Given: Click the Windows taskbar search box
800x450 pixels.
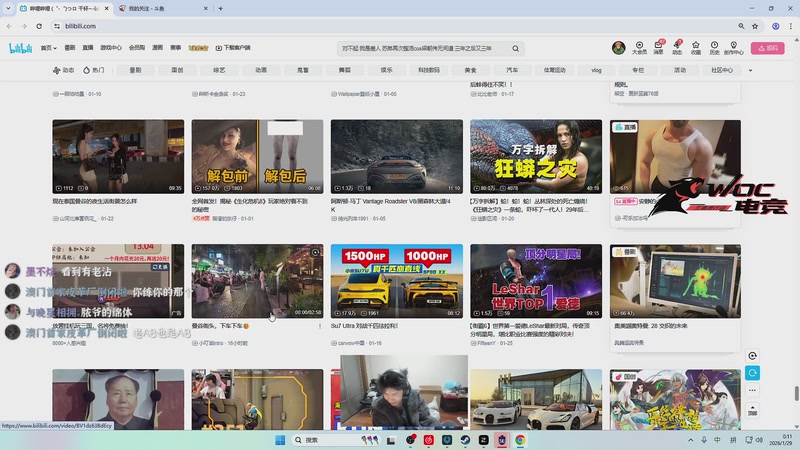Looking at the screenshot, I should (335, 440).
